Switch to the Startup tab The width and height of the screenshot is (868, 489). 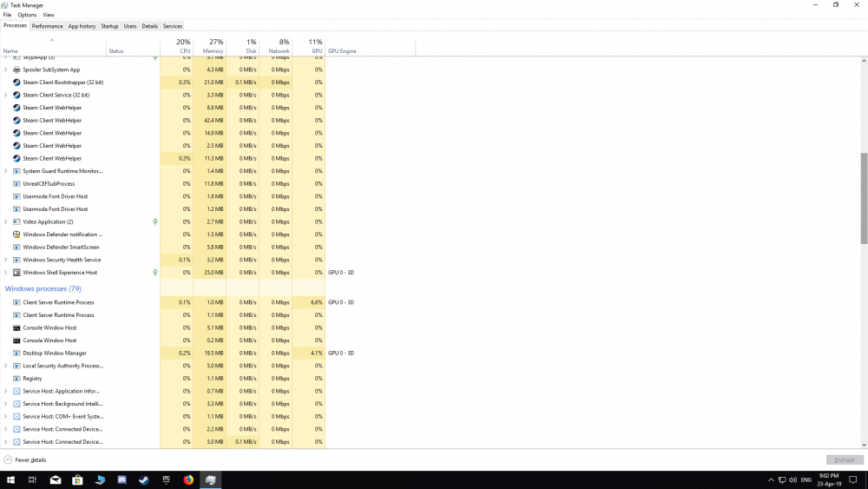click(109, 26)
